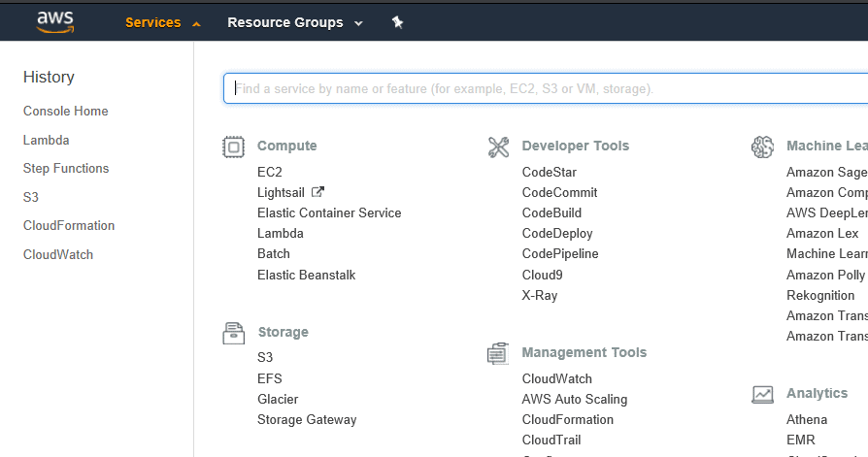Open Console Home from History
Screen dimensions: 868x457
pyautogui.click(x=65, y=112)
